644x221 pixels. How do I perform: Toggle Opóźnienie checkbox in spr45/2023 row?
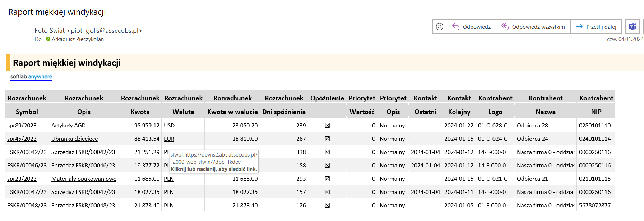[327, 139]
